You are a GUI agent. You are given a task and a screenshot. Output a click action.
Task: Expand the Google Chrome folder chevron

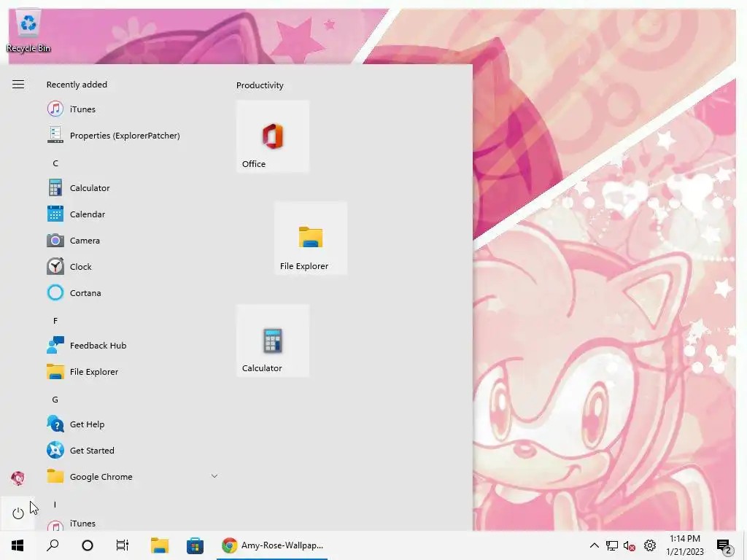[x=214, y=476]
